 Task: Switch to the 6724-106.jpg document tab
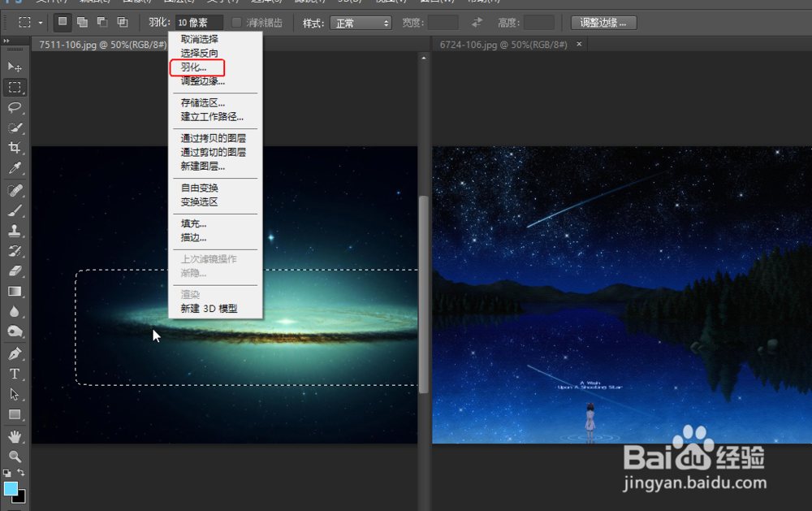pyautogui.click(x=503, y=45)
